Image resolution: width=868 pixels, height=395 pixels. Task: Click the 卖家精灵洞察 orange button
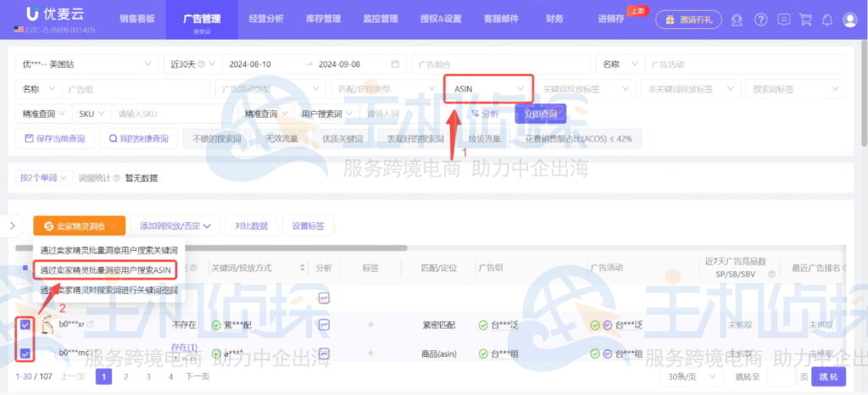tap(79, 225)
